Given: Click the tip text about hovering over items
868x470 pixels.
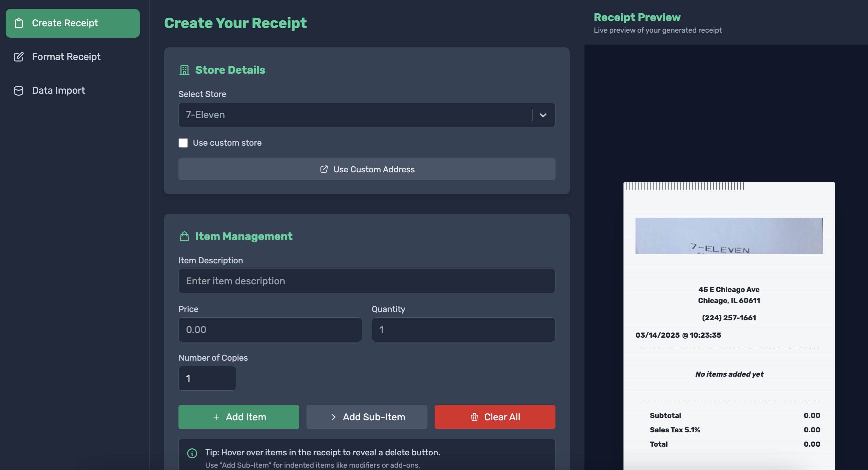Looking at the screenshot, I should (x=323, y=453).
